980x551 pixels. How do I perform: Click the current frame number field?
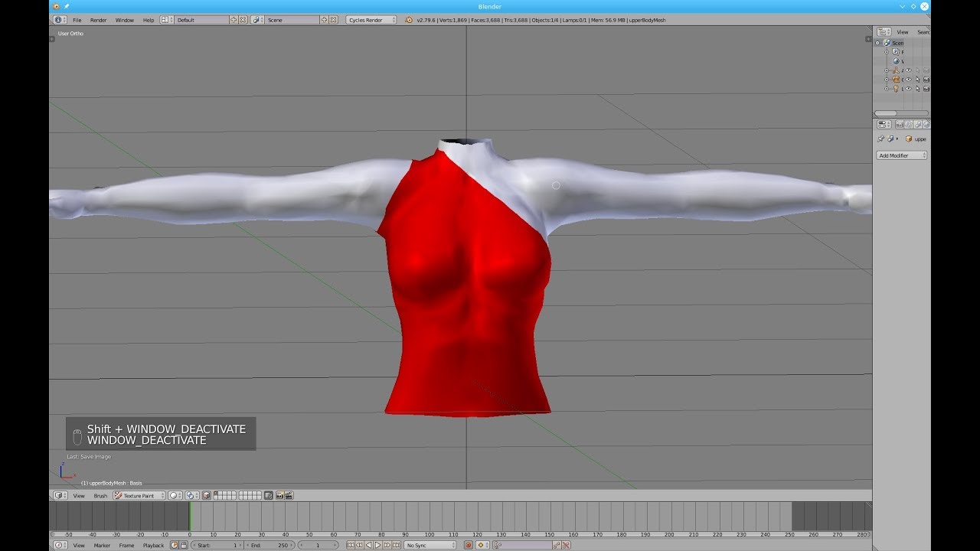click(318, 546)
